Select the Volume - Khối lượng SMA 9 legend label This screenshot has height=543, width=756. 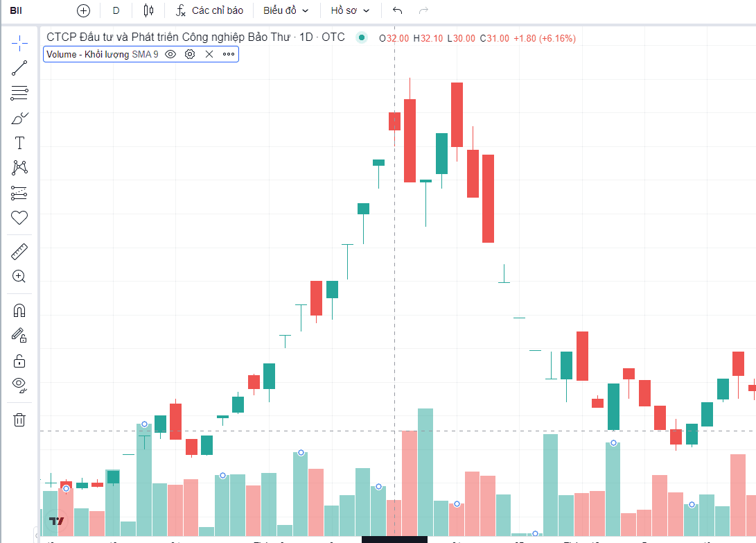tap(103, 54)
